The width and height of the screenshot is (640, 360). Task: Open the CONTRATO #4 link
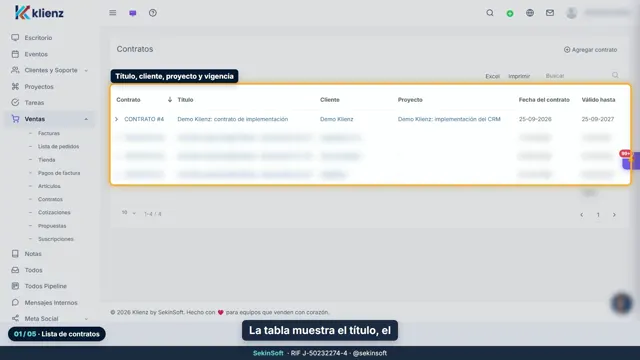click(x=144, y=119)
